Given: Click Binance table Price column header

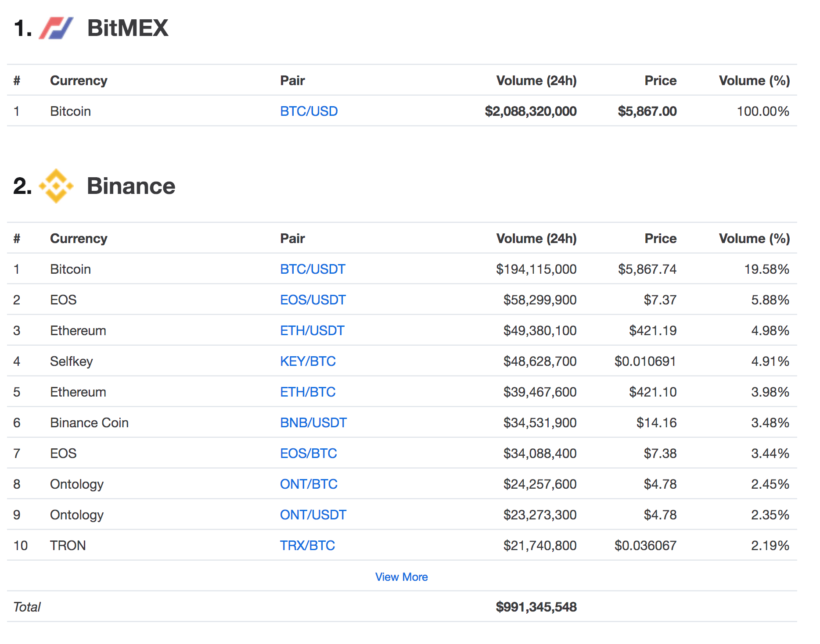Looking at the screenshot, I should tap(660, 239).
